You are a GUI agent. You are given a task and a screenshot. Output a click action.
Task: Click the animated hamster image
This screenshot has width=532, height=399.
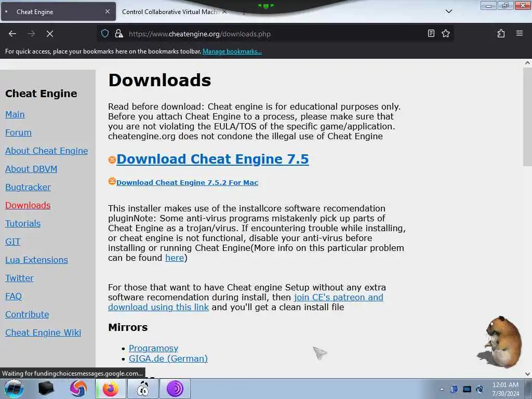(x=499, y=342)
